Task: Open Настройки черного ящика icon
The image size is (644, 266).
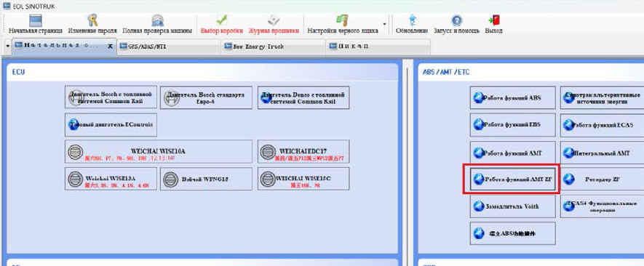Action: (342, 20)
